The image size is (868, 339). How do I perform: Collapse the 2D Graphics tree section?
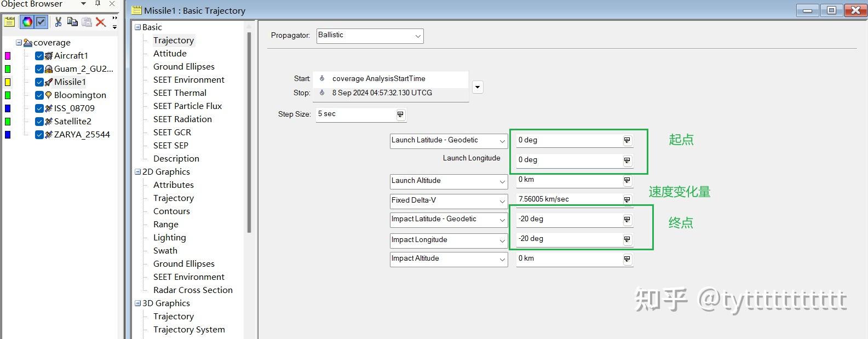click(138, 172)
